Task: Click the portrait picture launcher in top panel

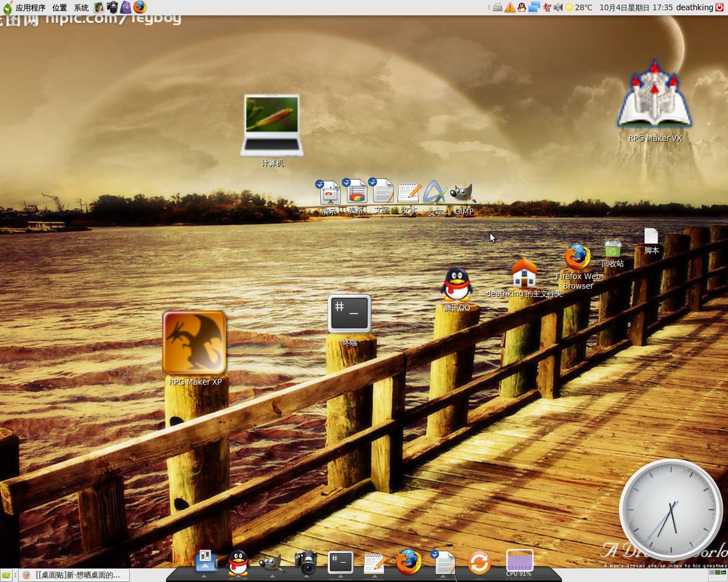Action: pos(99,7)
